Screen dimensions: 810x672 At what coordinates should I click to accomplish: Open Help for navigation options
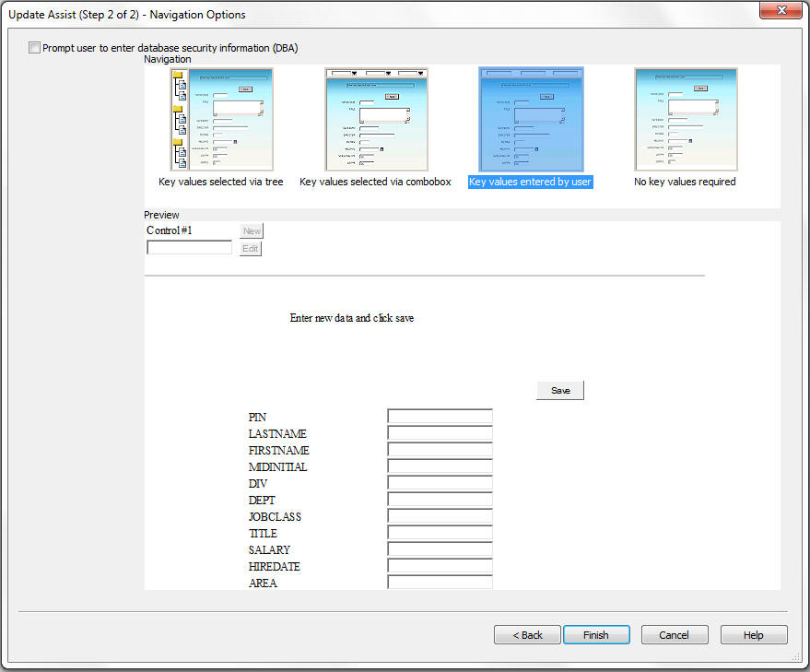pyautogui.click(x=754, y=635)
